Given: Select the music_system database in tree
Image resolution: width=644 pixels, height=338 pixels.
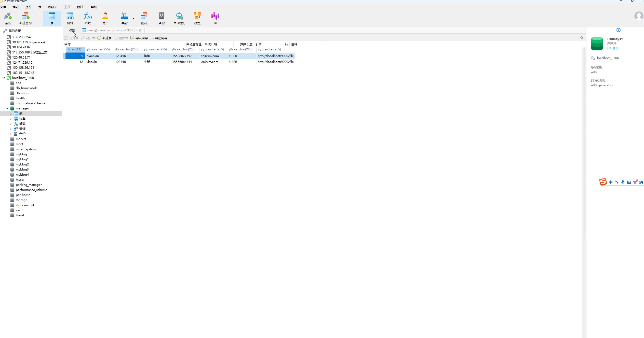Looking at the screenshot, I should [25, 149].
